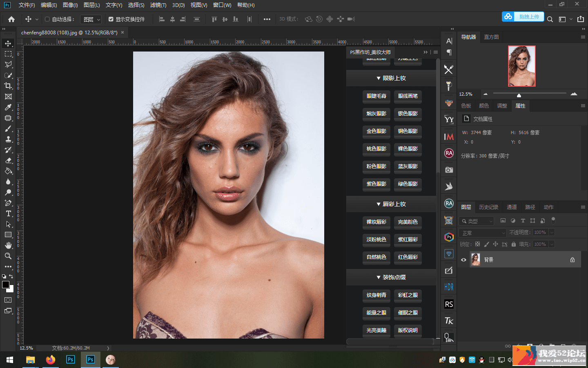Viewport: 588px width, 368px height.
Task: Collapse the 唇彩上妆 section
Action: (391, 204)
